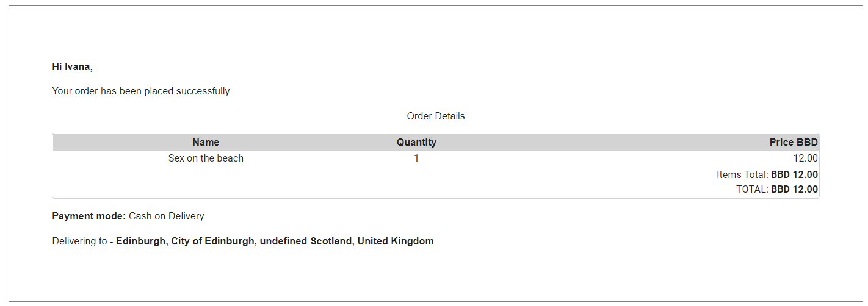Click the Order Details heading
This screenshot has width=868, height=306.
click(435, 116)
